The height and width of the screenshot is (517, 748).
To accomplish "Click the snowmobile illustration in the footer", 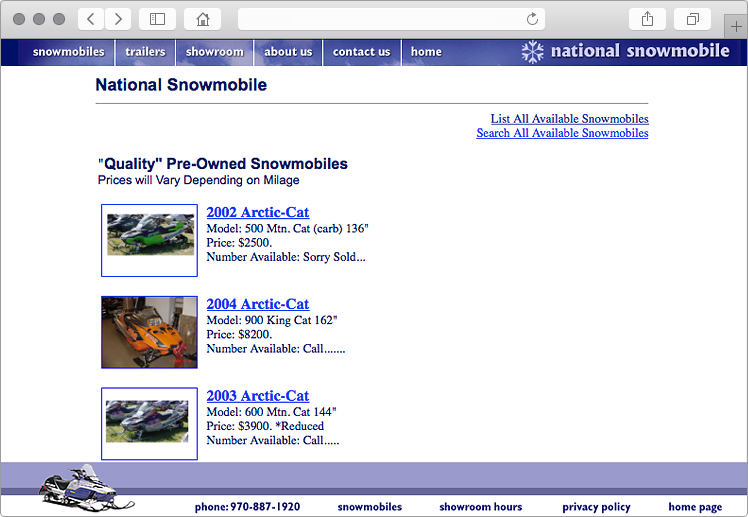I will coord(86,488).
